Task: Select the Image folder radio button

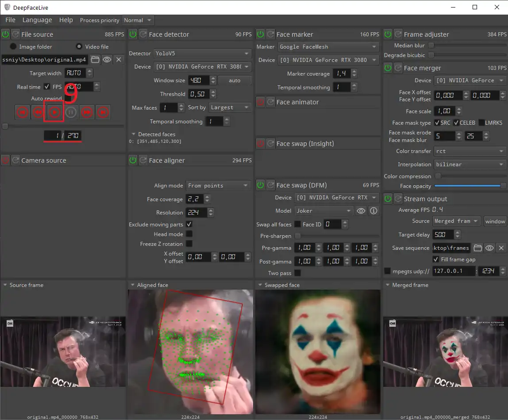Action: pos(13,46)
